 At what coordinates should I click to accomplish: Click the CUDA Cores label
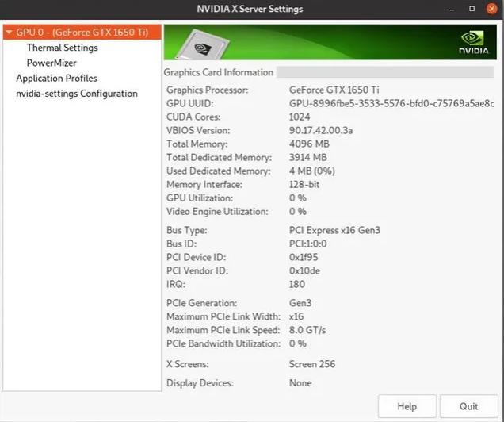(193, 117)
